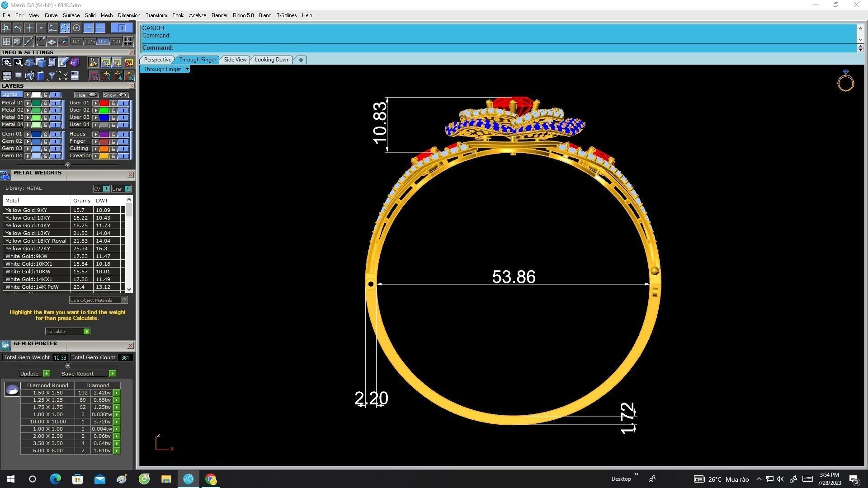Click the Show layers button

point(116,95)
